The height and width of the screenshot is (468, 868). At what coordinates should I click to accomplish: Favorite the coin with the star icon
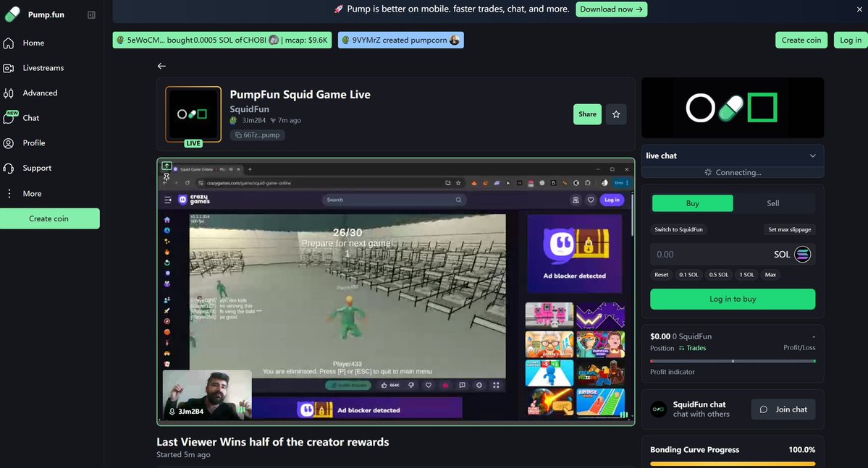coord(616,114)
